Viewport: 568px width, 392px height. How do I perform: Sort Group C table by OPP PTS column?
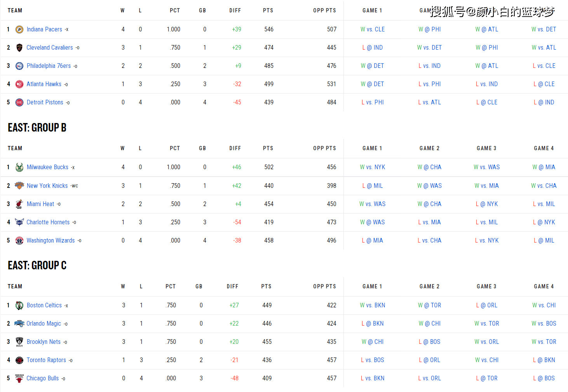(325, 286)
